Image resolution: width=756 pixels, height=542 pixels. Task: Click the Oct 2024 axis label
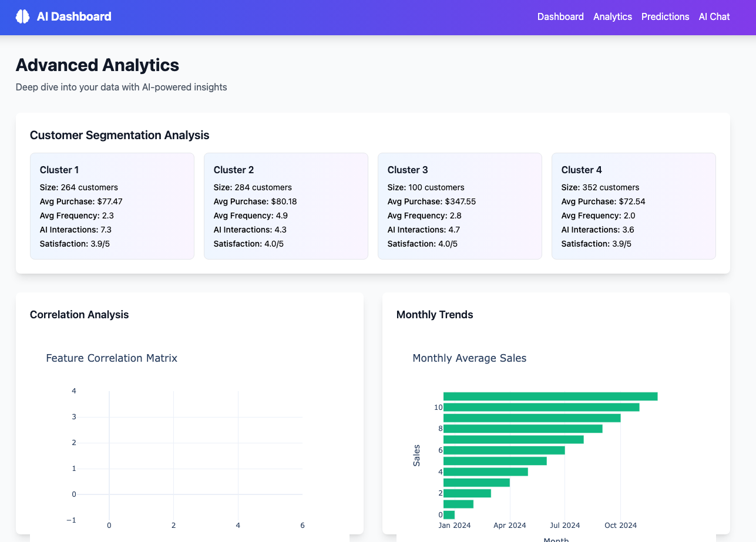tap(620, 525)
